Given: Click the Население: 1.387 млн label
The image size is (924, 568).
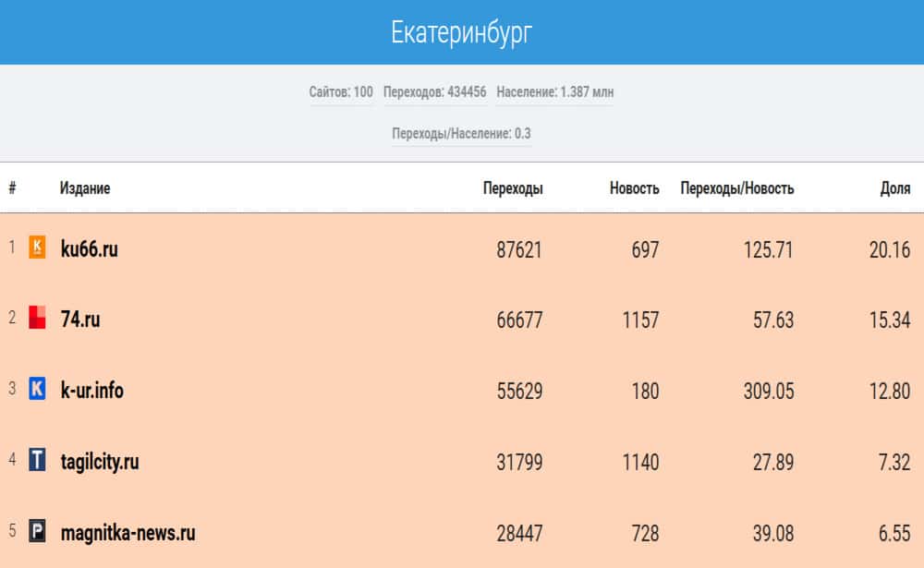Looking at the screenshot, I should 554,92.
